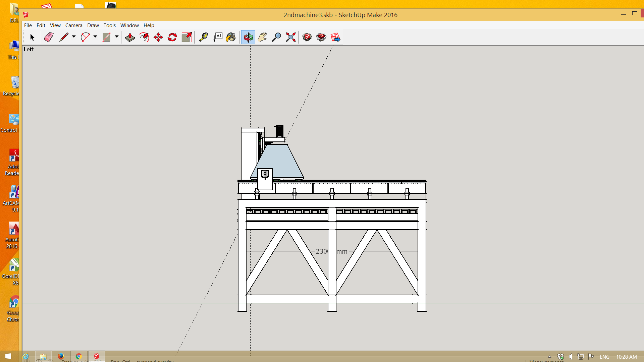Activate the Tape Measure tool
644x362 pixels.
[x=203, y=37]
